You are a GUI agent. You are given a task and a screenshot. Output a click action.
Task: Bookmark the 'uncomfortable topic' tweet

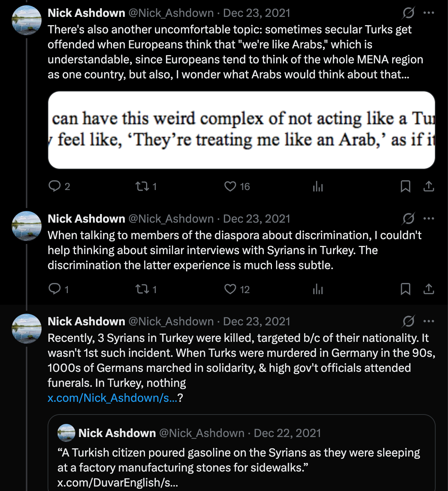point(405,186)
